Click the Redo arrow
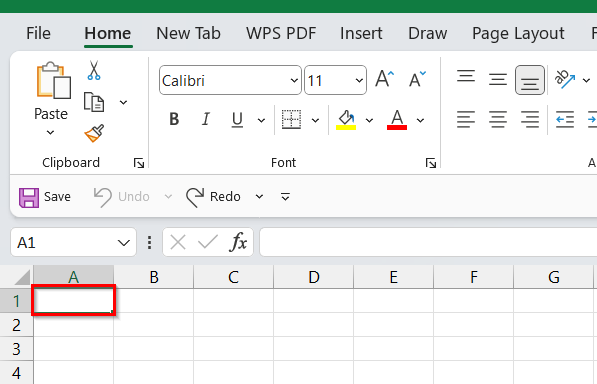 click(x=195, y=197)
